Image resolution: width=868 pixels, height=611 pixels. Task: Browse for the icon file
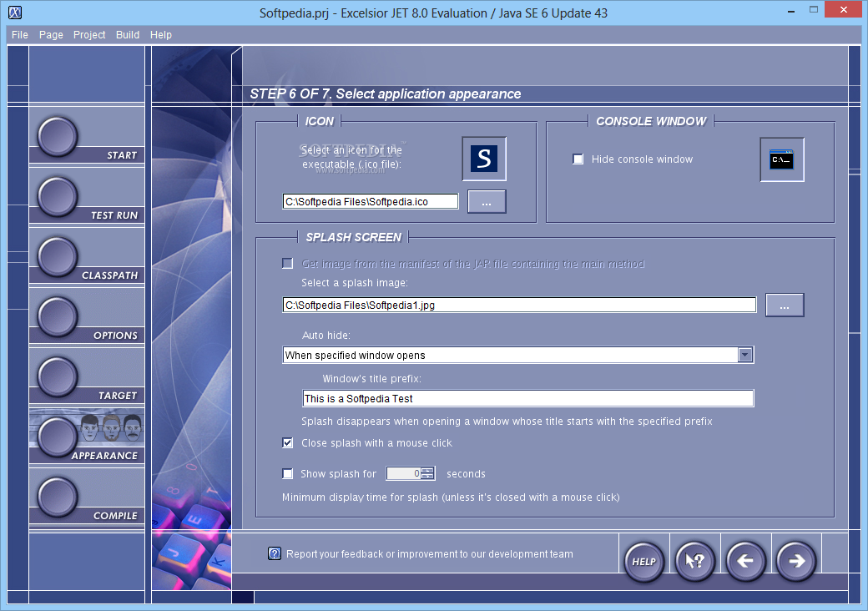tap(487, 202)
